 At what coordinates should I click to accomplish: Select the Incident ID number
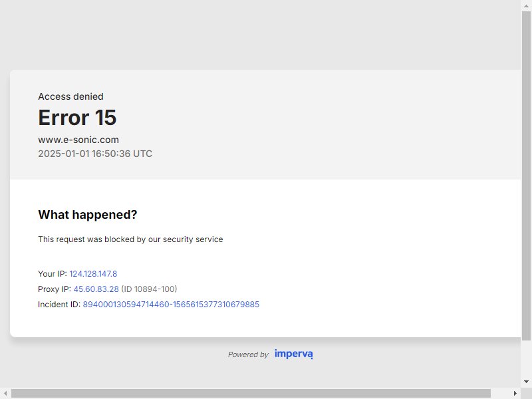(171, 305)
